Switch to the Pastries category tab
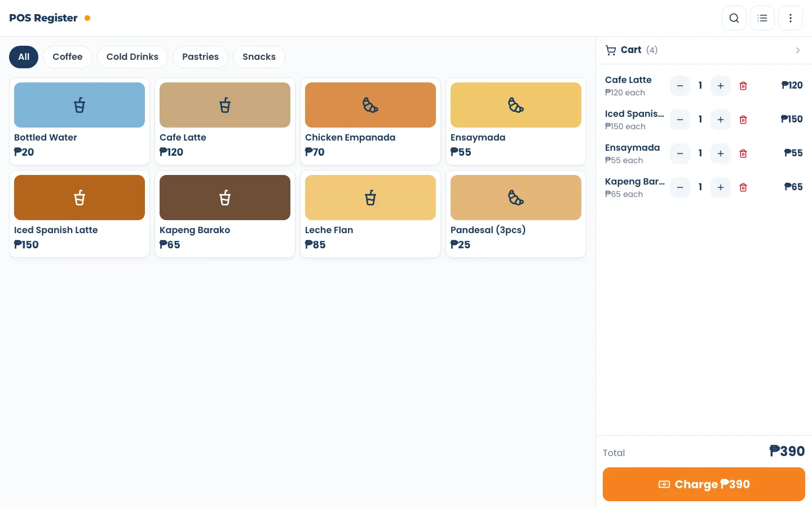The height and width of the screenshot is (508, 812). click(x=200, y=57)
